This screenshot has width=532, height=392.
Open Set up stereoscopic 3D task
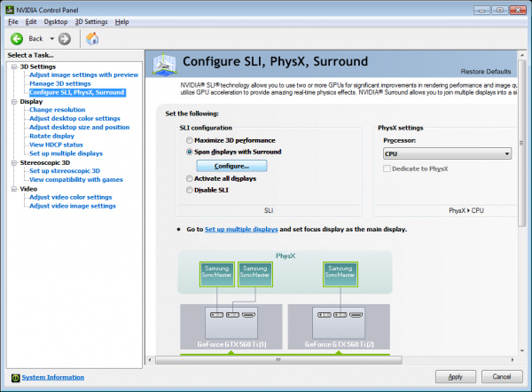point(65,171)
